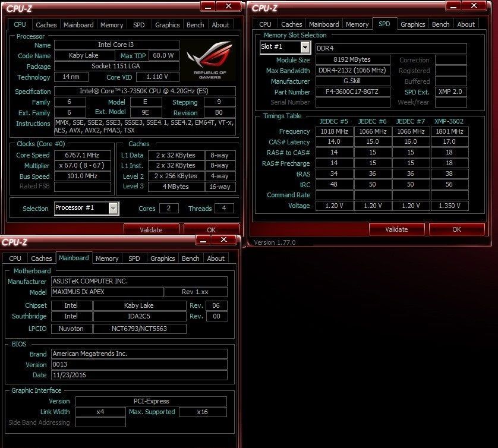Go to CPU tab in Mainboard window
The height and width of the screenshot is (448, 498).
point(15,258)
